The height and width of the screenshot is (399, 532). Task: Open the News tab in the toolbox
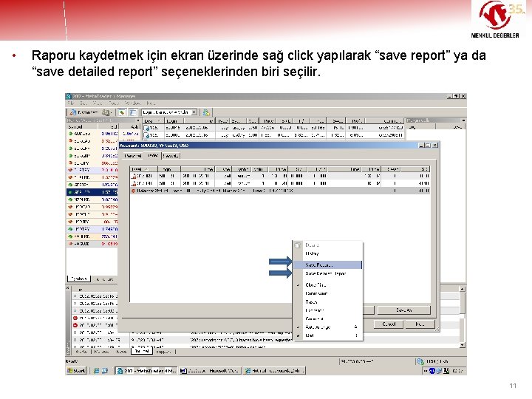(x=121, y=352)
